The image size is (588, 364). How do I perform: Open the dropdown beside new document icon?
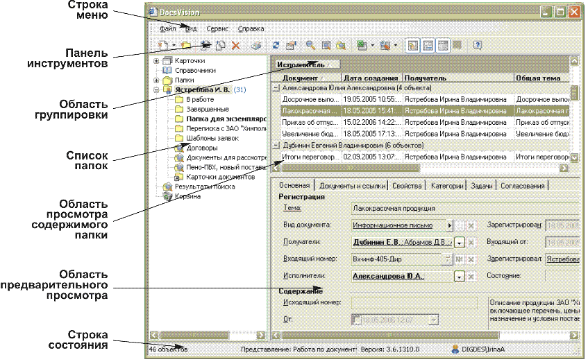coord(174,46)
